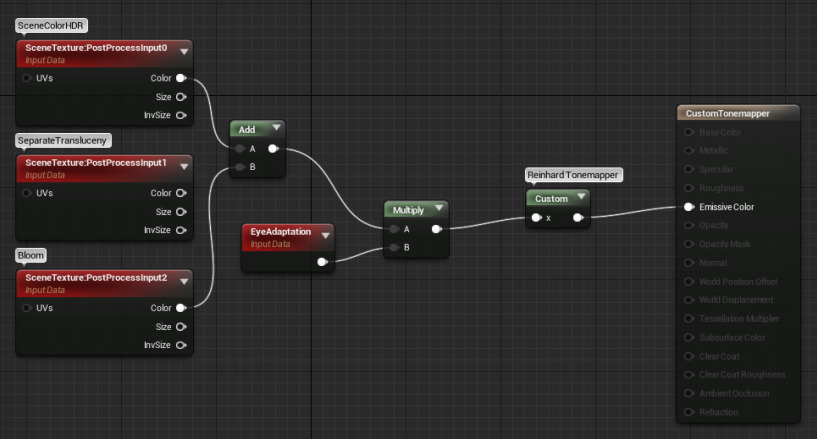Click Emissive Color input pin
The width and height of the screenshot is (818, 440).
point(689,207)
